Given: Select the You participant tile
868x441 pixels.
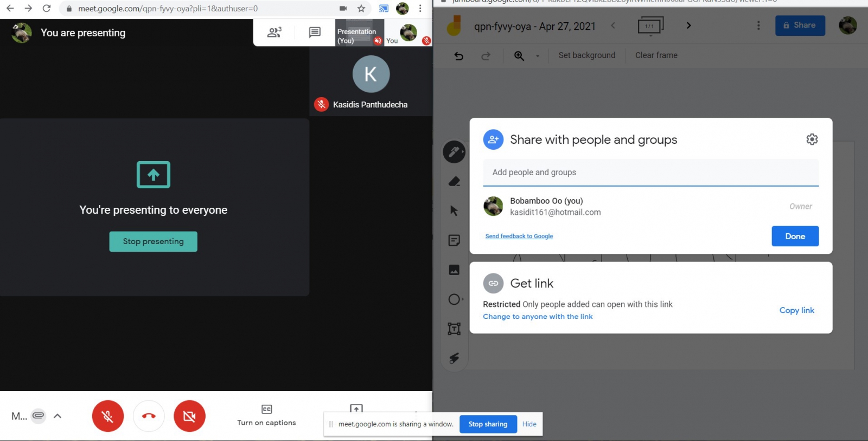Looking at the screenshot, I should [x=409, y=33].
